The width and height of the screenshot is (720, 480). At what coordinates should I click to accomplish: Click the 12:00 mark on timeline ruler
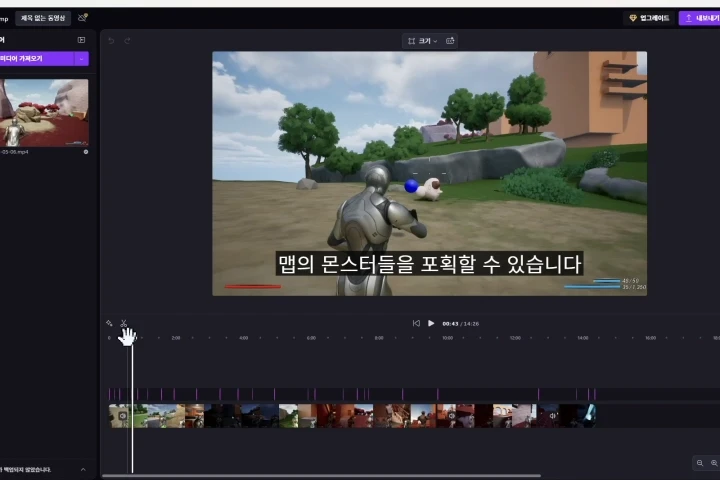pos(515,338)
